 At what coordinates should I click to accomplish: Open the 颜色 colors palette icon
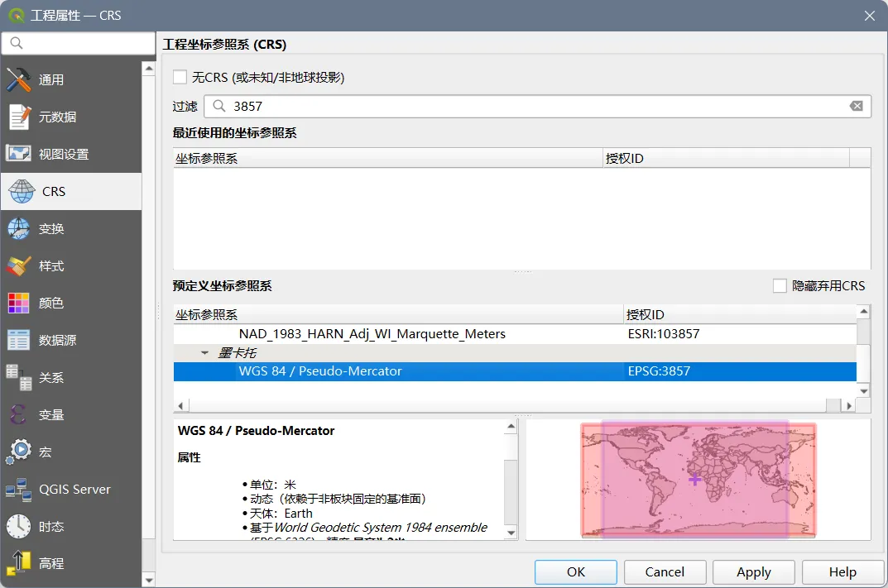tap(19, 303)
